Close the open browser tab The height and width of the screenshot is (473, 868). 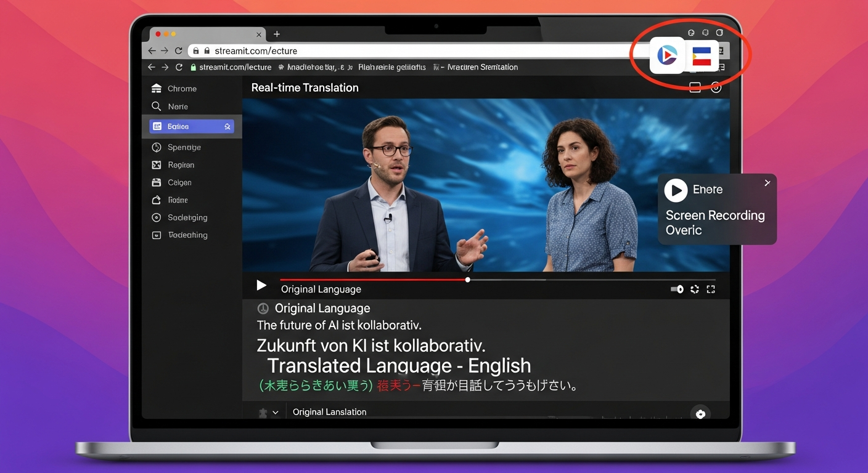[260, 34]
